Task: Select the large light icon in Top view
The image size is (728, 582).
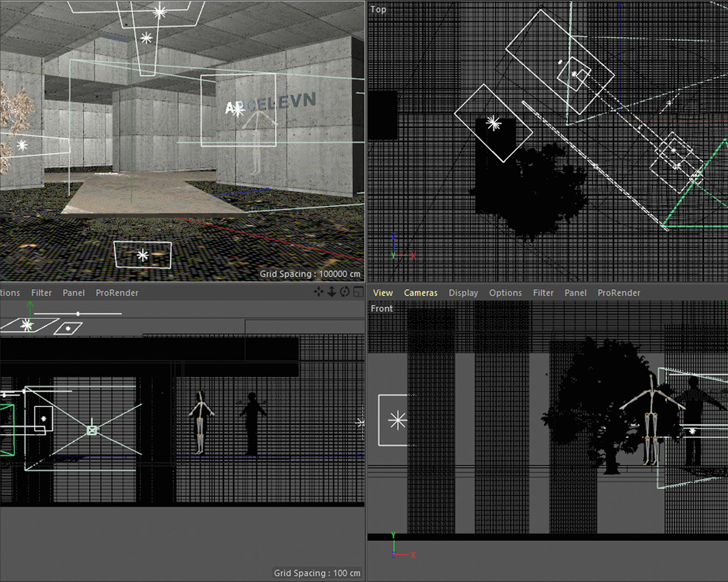Action: pyautogui.click(x=493, y=123)
